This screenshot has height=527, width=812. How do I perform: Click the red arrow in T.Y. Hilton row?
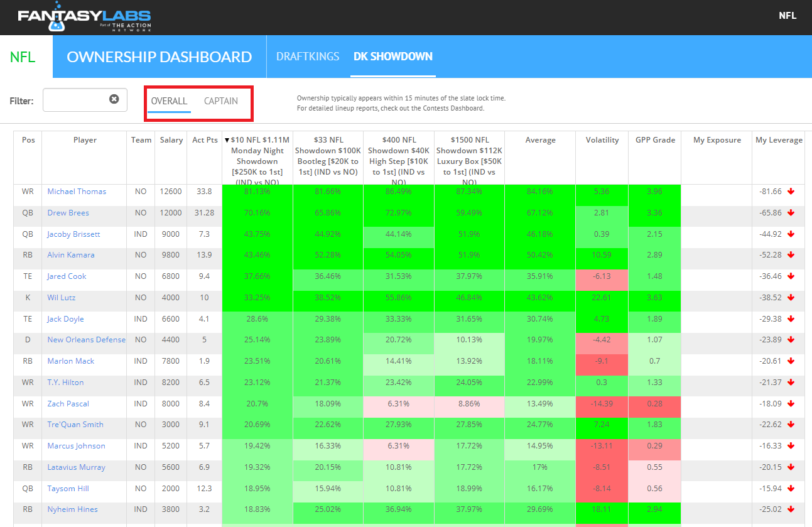(x=791, y=383)
